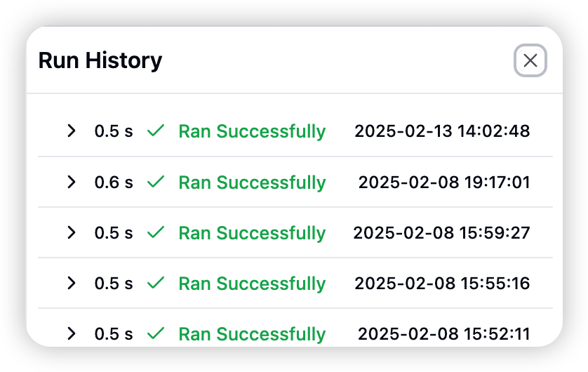Expand the 19:17:01 run entry chevron

tap(72, 182)
